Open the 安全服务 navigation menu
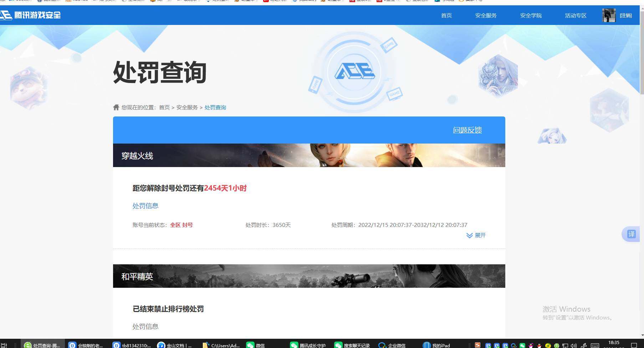The image size is (644, 348). pyautogui.click(x=485, y=15)
